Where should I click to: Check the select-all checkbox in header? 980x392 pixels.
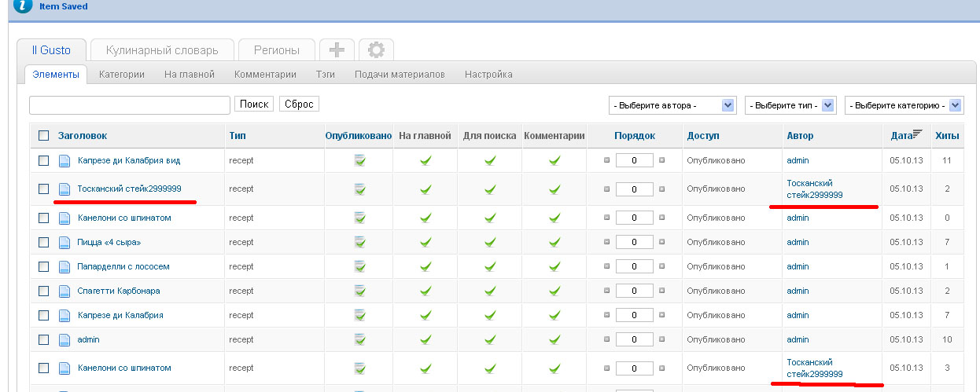coord(44,136)
